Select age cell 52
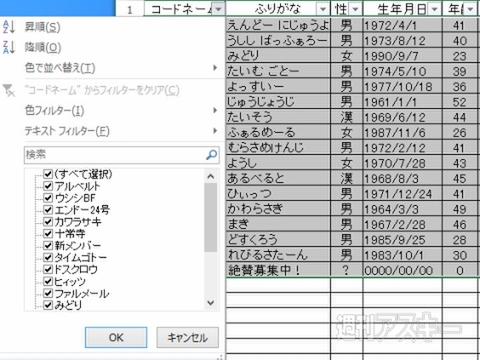The height and width of the screenshot is (360, 480). point(460,102)
